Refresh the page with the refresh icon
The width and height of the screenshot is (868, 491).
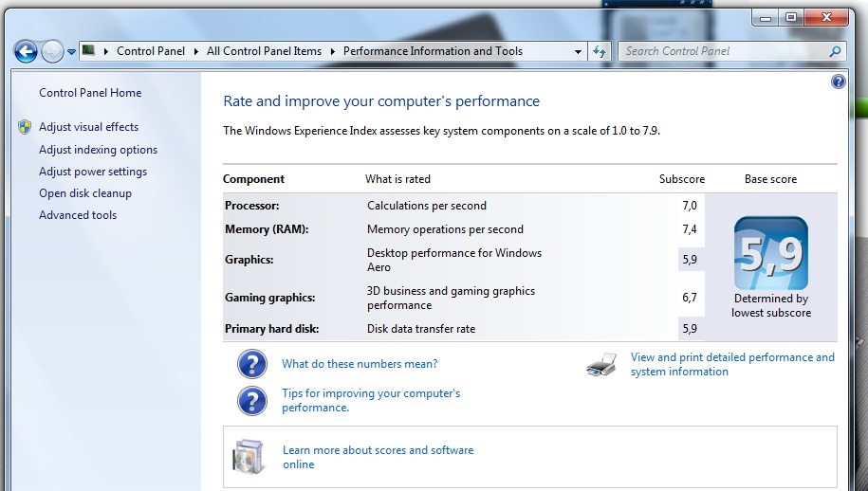tap(600, 51)
